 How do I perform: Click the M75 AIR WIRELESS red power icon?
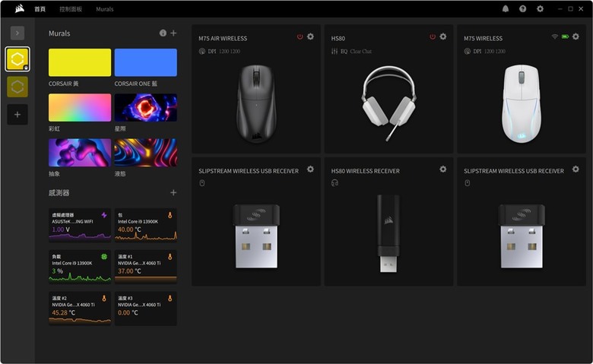[x=300, y=36]
